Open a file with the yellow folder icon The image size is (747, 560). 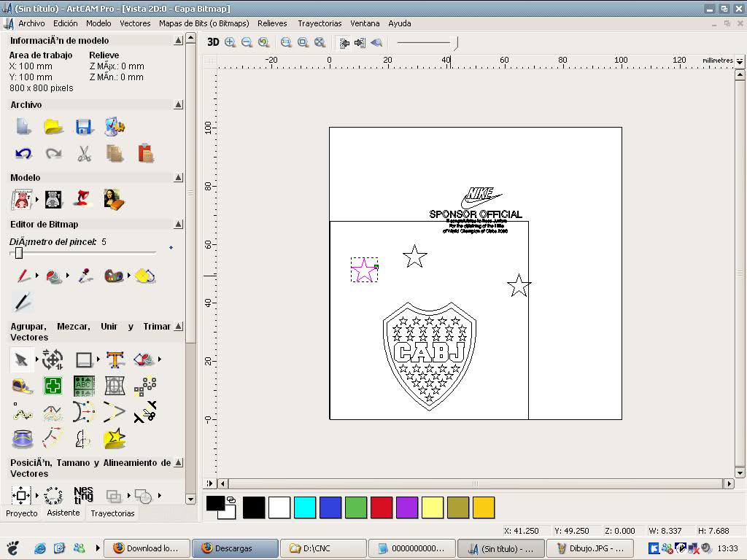(x=53, y=127)
